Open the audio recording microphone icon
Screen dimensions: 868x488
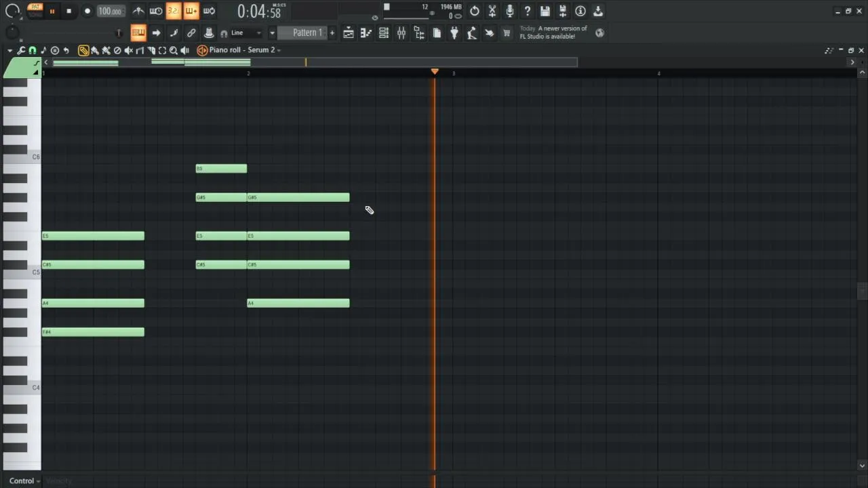[509, 11]
